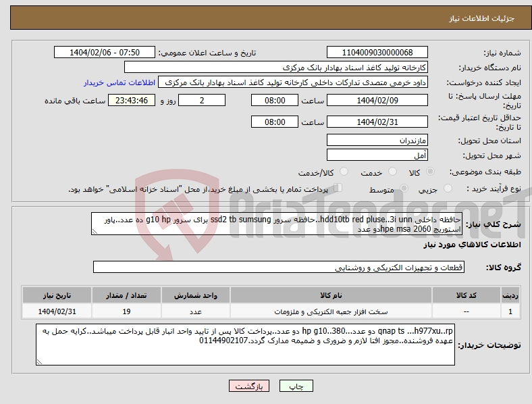This screenshot has width=532, height=404.
Task: Click the request creator داود خرمی field
Action: 293,82
